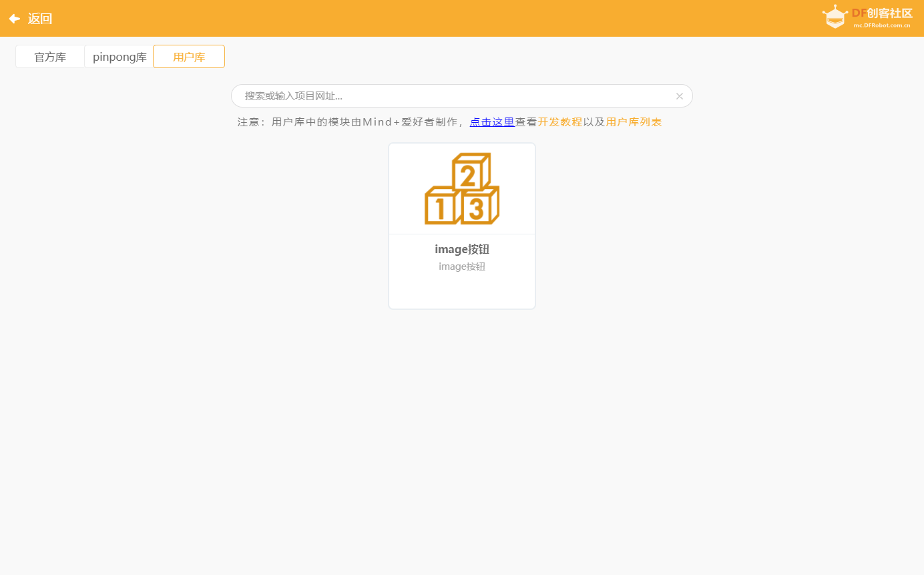Open the 点击这里 hyperlink
This screenshot has width=924, height=575.
(x=492, y=122)
